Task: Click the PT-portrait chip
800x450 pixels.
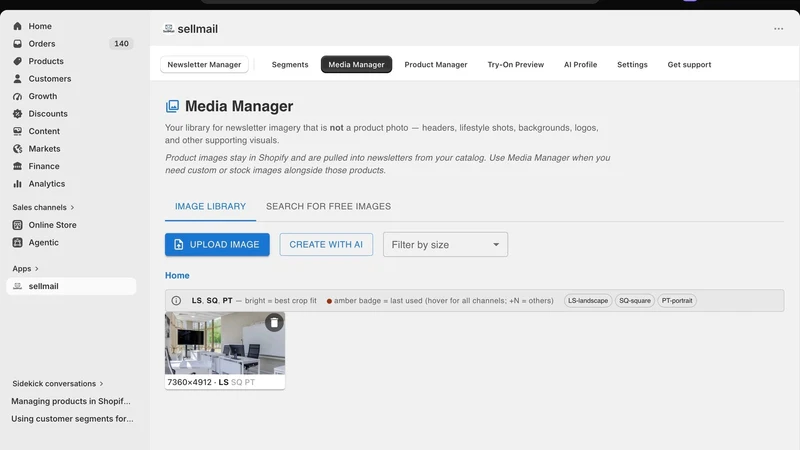Action: pyautogui.click(x=677, y=301)
